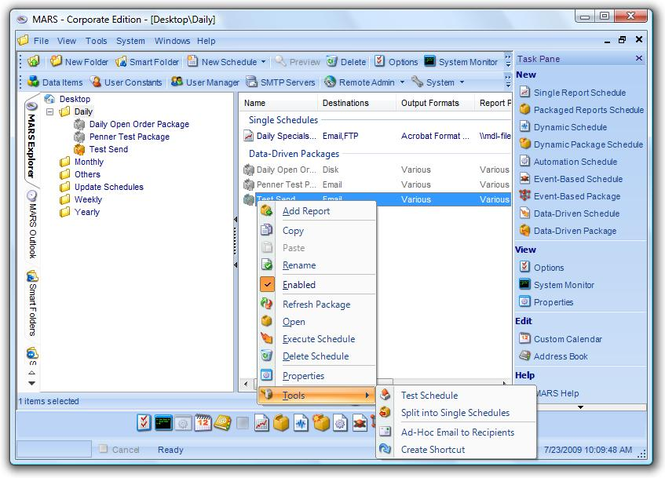
Task: Select Penner Test Package in tree
Action: tap(129, 137)
